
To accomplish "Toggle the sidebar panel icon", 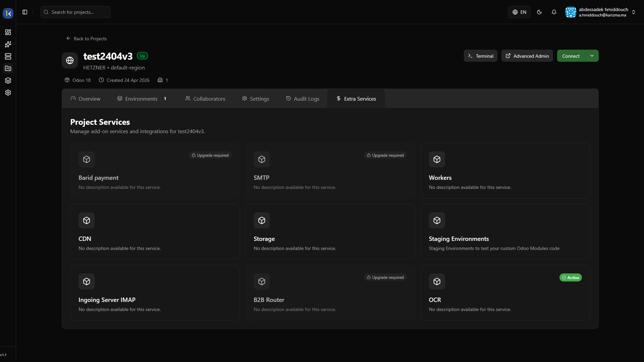I will click(x=25, y=12).
